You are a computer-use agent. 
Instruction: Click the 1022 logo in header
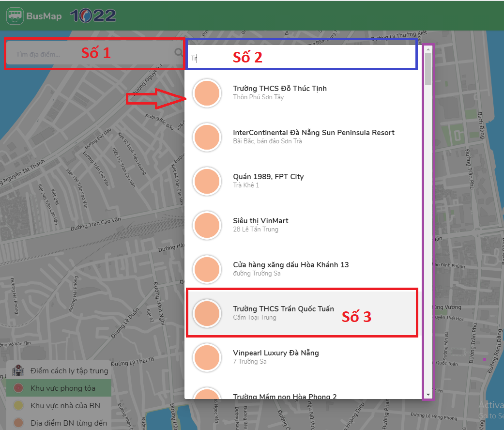coord(93,16)
